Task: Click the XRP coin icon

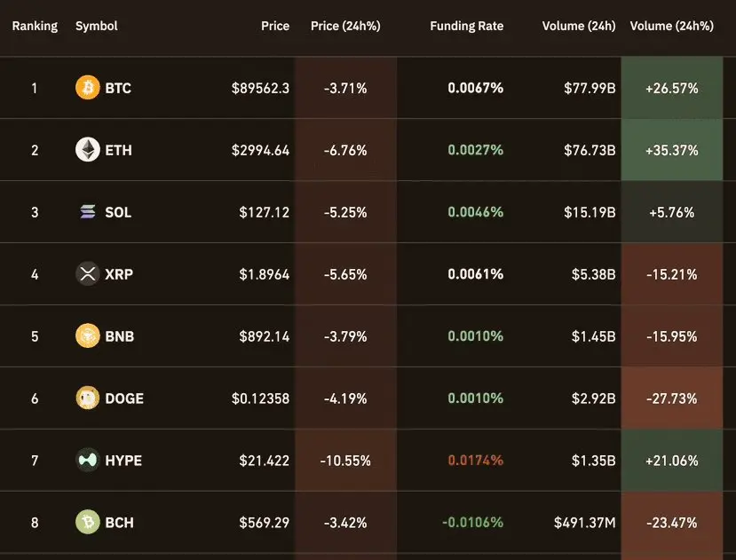Action: click(87, 274)
